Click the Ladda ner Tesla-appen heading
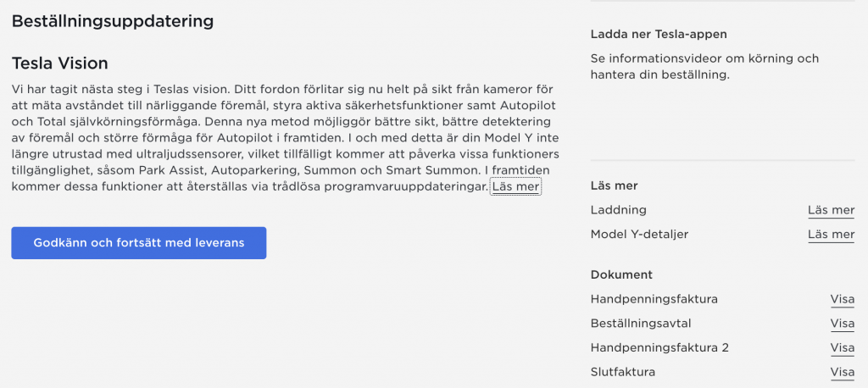868x388 pixels. 659,35
